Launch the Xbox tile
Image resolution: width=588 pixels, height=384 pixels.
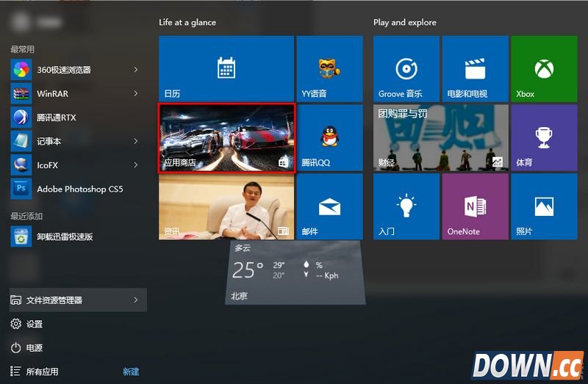tap(544, 69)
